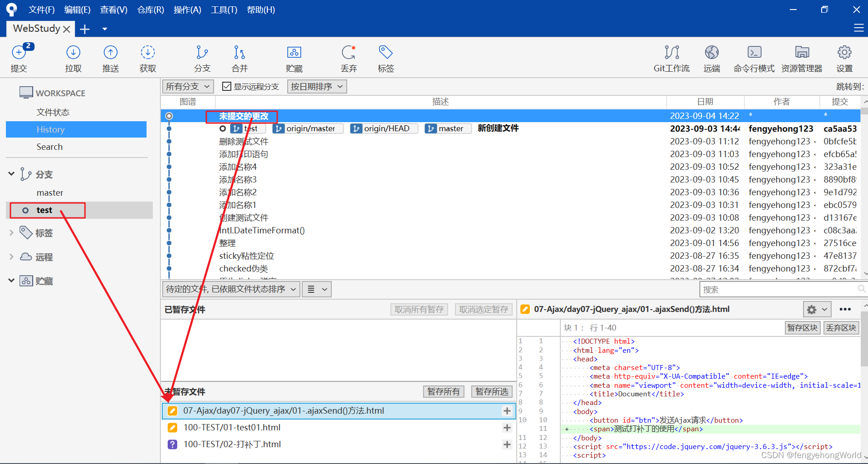
Task: Open the diff three-dots more menu
Action: coord(845,309)
